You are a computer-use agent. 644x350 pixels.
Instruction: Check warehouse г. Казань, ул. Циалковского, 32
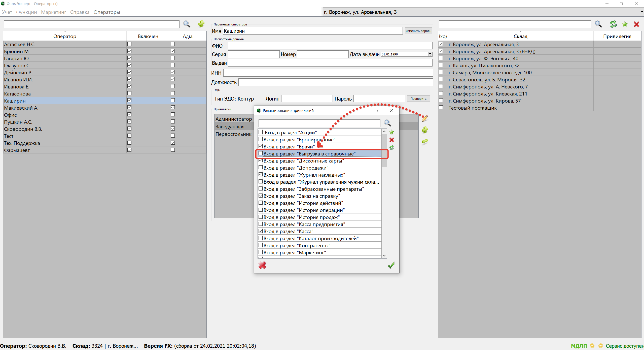(x=441, y=65)
